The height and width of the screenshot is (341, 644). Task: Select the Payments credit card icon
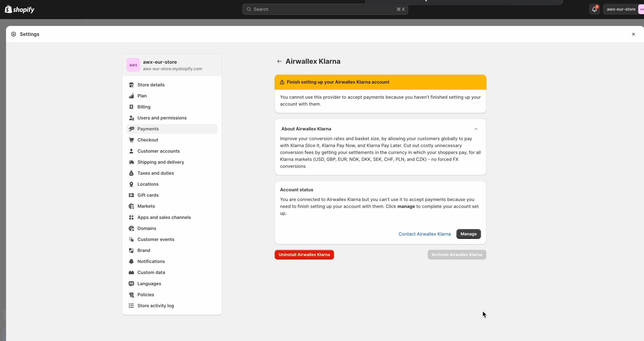[x=132, y=129]
